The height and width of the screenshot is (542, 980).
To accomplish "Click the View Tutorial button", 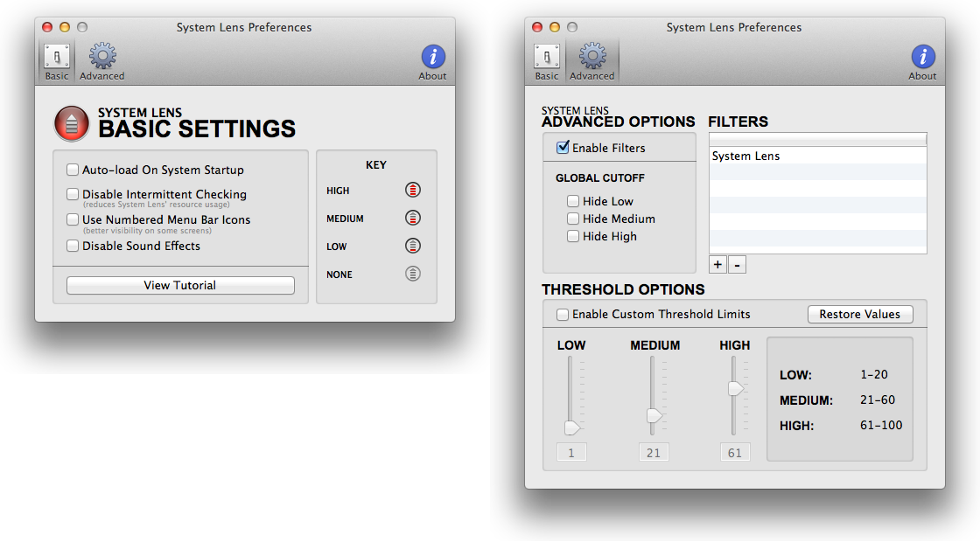I will point(180,285).
